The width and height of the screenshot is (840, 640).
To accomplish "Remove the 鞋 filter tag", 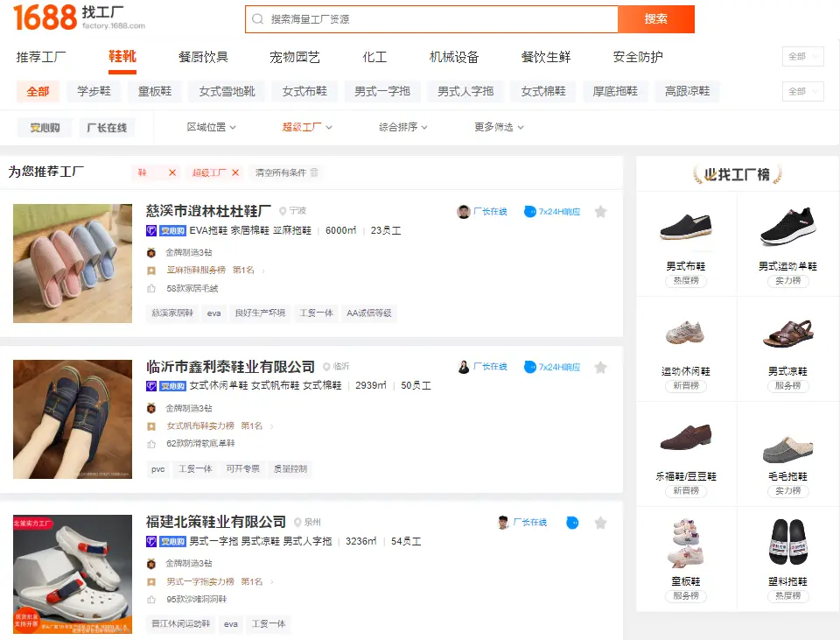I will tap(172, 172).
